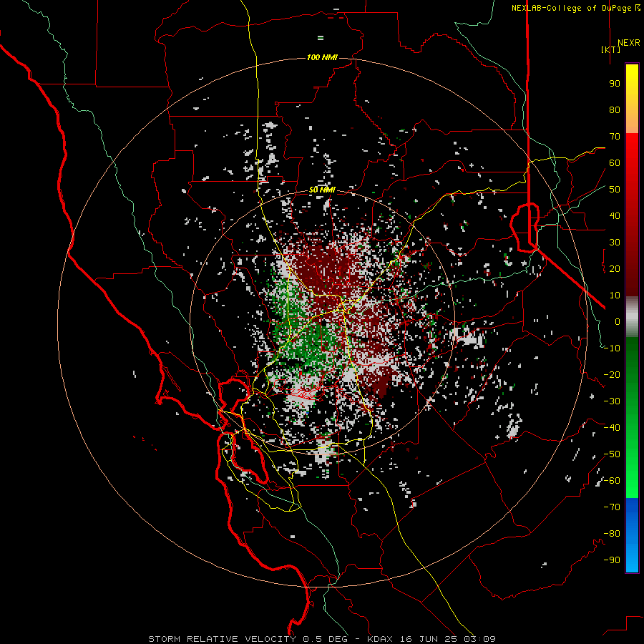The height and width of the screenshot is (644, 644).
Task: Pick the gray zero-velocity segment of the color bar
Action: coord(632,317)
